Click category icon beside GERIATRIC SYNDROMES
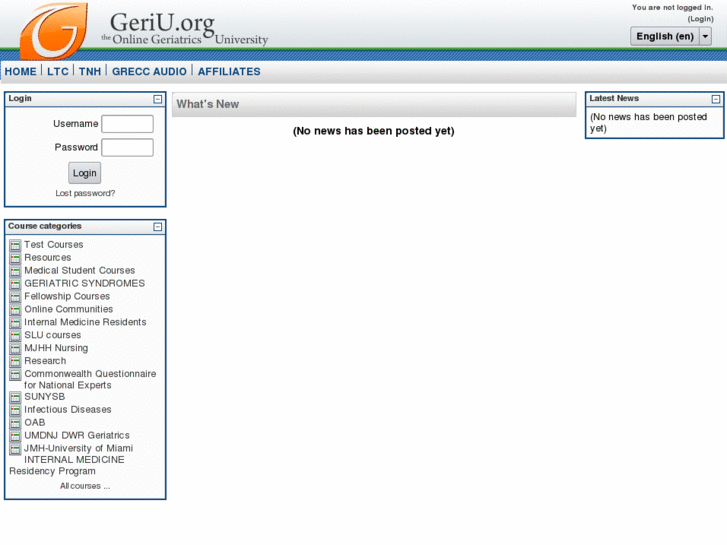 [15, 284]
